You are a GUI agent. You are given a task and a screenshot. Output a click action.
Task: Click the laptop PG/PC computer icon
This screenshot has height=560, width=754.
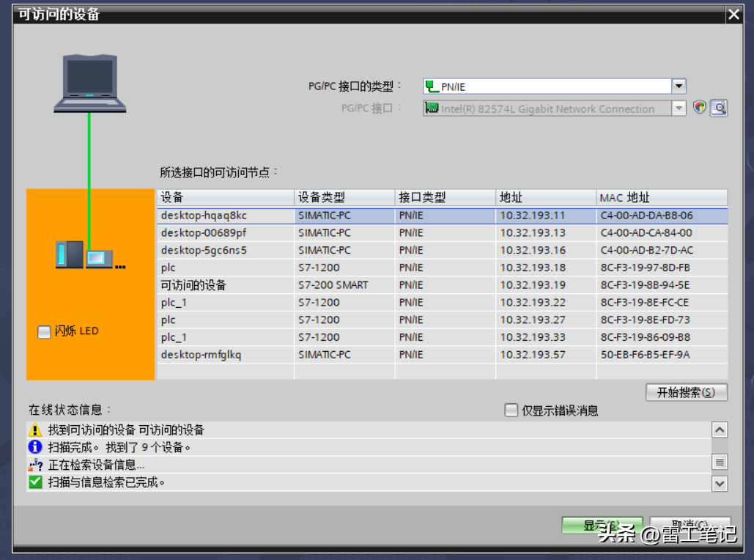pyautogui.click(x=90, y=83)
